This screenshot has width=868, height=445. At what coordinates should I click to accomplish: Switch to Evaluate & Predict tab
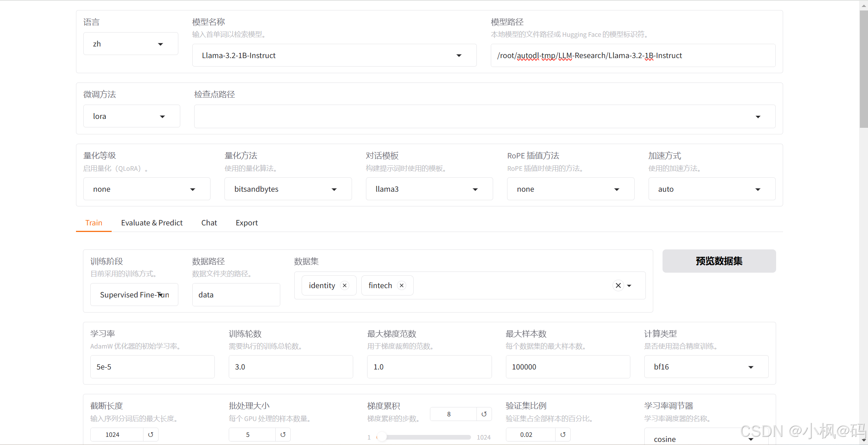click(x=152, y=223)
